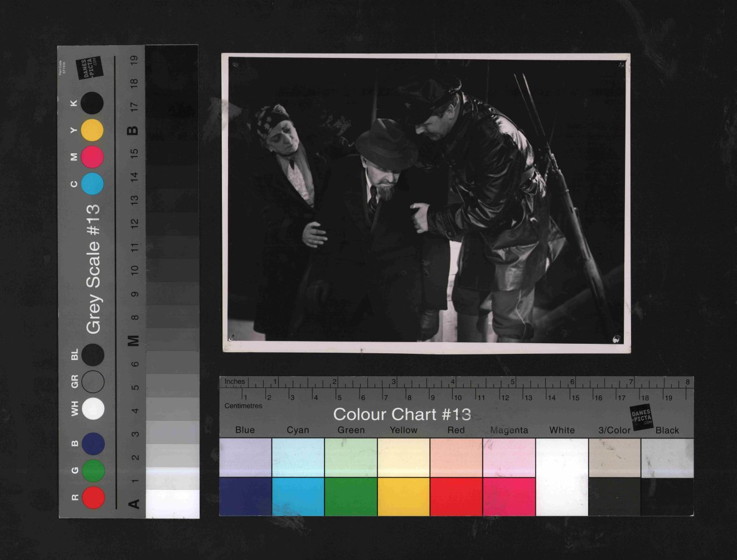Select the yellow circle labeled Y

coord(92,130)
